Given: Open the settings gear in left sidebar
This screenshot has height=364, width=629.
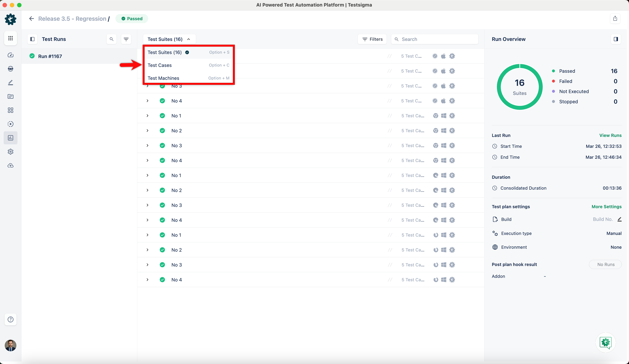Looking at the screenshot, I should [11, 152].
